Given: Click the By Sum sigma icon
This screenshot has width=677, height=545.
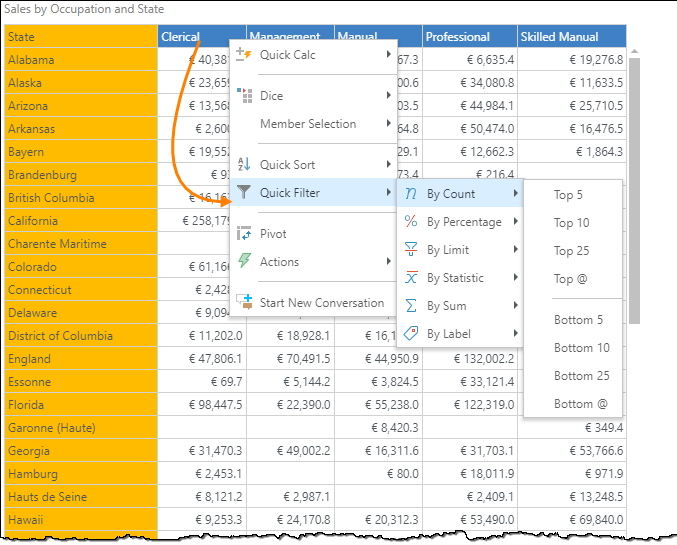Looking at the screenshot, I should click(411, 305).
